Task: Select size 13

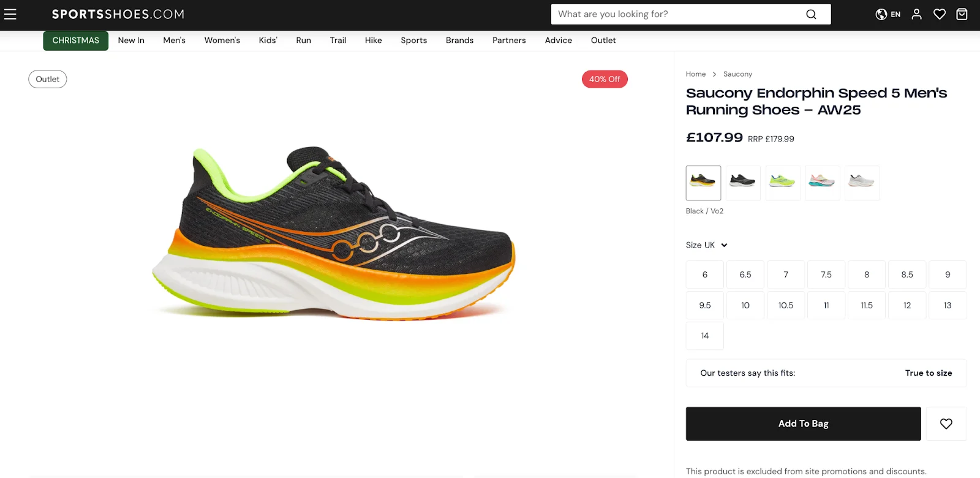Action: 948,305
